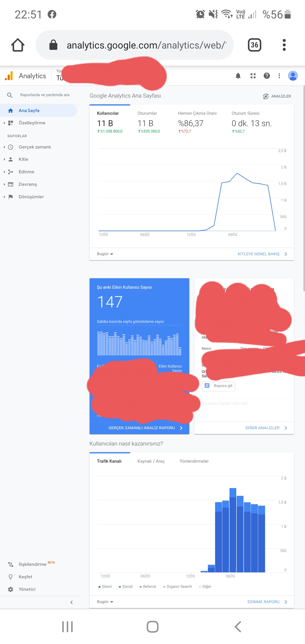Click the Analizler button at top right

pyautogui.click(x=277, y=96)
